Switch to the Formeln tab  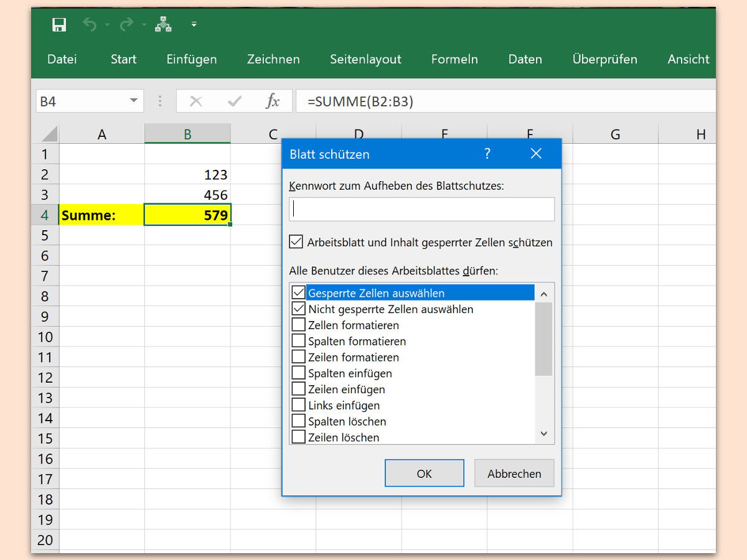(x=454, y=59)
